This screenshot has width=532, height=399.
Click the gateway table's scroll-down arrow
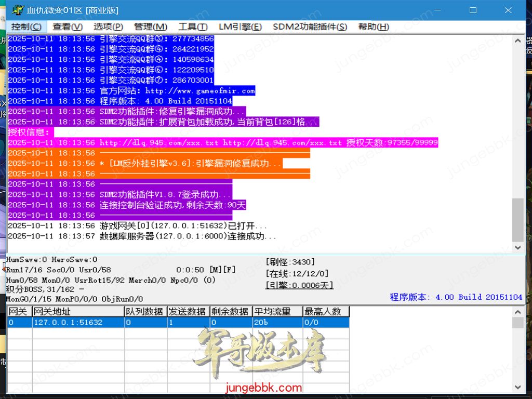[517, 387]
